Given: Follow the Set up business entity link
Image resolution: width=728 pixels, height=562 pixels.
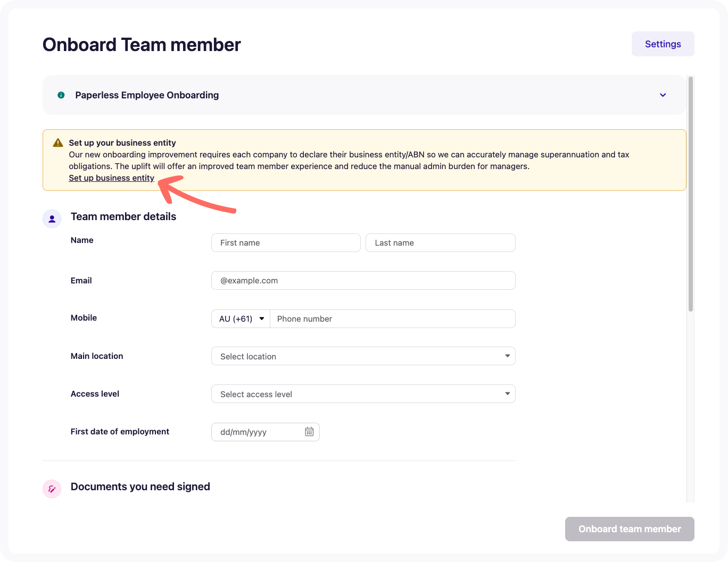Looking at the screenshot, I should point(111,178).
